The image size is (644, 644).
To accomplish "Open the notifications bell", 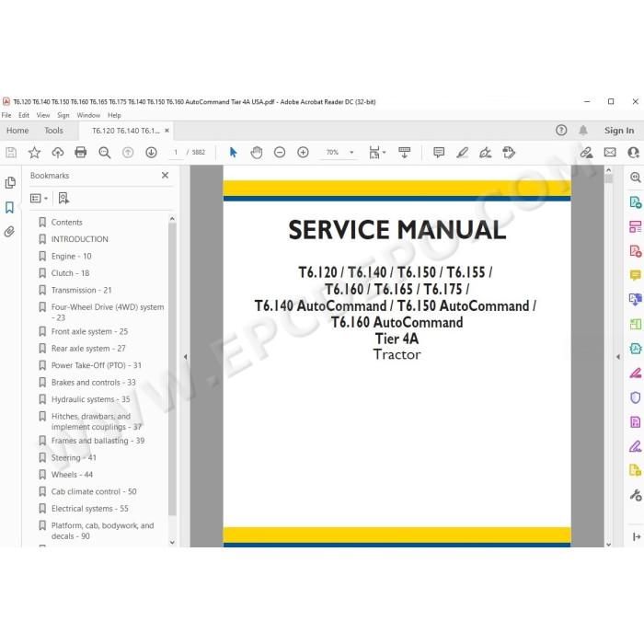I will click(582, 131).
